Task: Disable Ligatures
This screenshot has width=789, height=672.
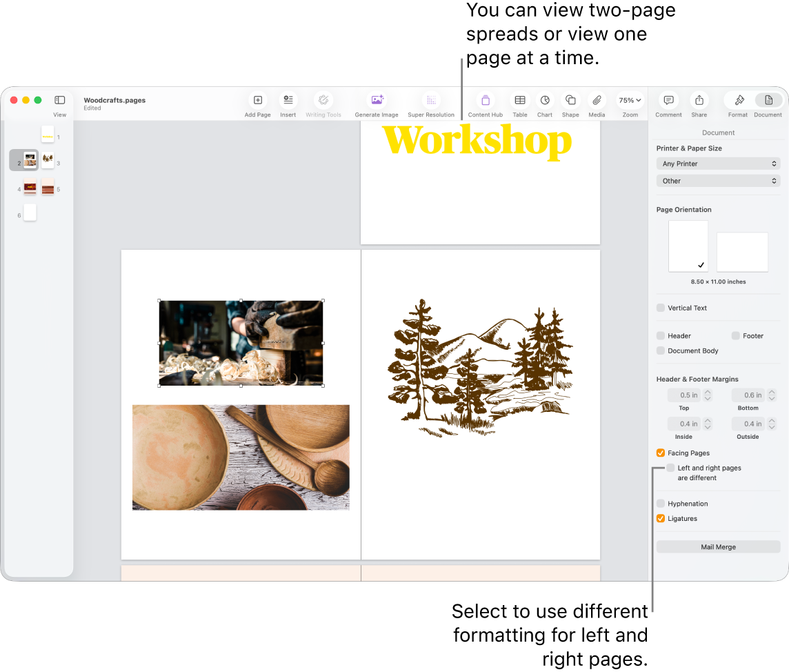Action: (660, 518)
